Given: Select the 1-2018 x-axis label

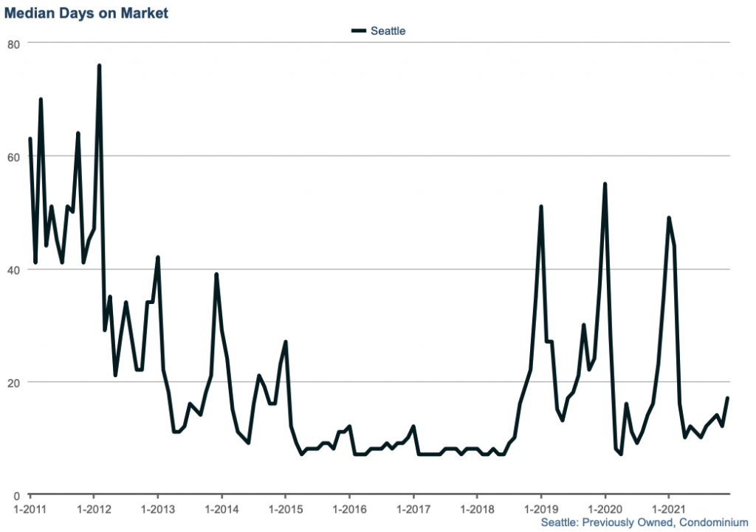Looking at the screenshot, I should 477,509.
